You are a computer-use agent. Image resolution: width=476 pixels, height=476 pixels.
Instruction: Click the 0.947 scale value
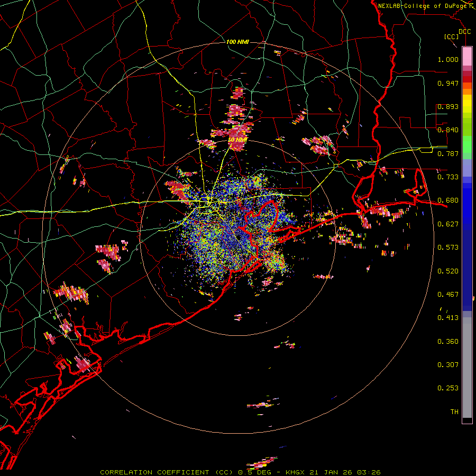pos(448,83)
